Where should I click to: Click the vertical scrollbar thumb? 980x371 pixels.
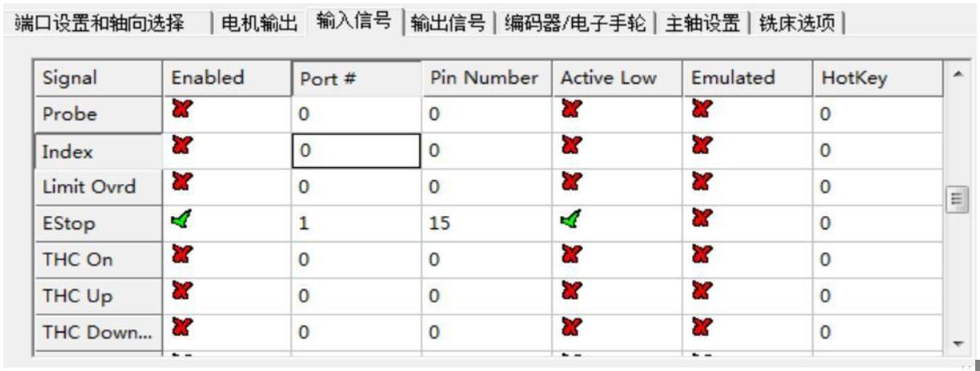point(955,198)
